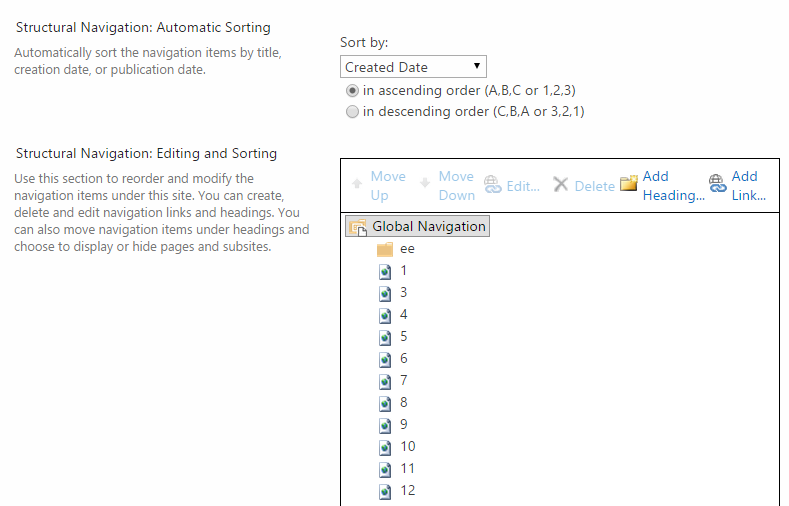This screenshot has width=789, height=506.
Task: Select descending order radio button
Action: pos(352,111)
